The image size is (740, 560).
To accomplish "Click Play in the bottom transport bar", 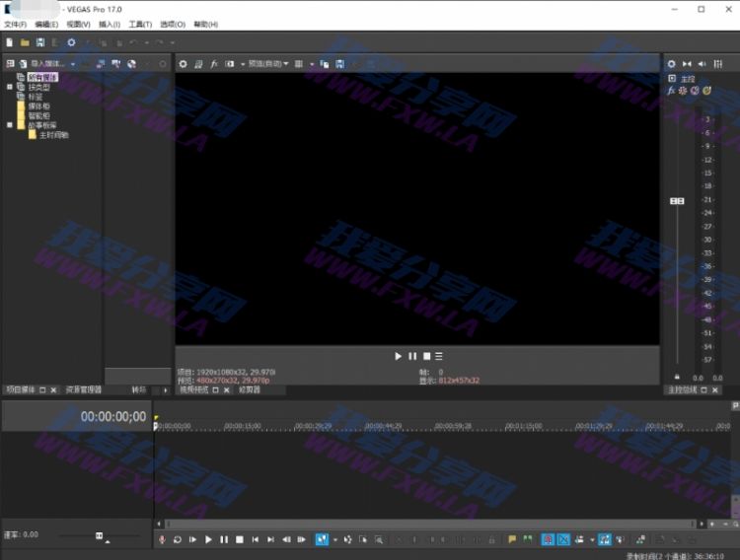I will (x=208, y=539).
